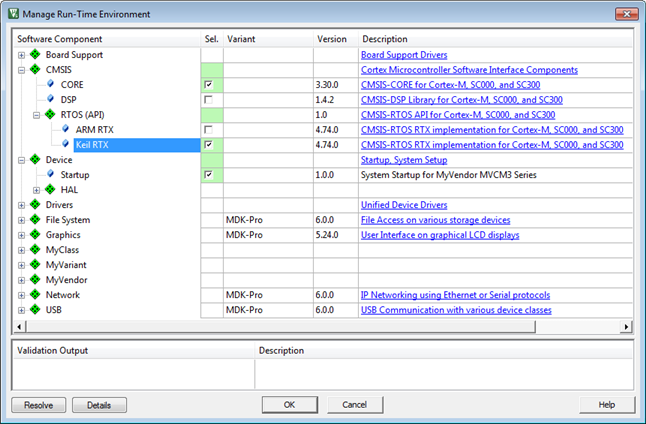Click the green diamond icon beside Board Support
Viewport: 646px width, 424px height.
[x=35, y=55]
